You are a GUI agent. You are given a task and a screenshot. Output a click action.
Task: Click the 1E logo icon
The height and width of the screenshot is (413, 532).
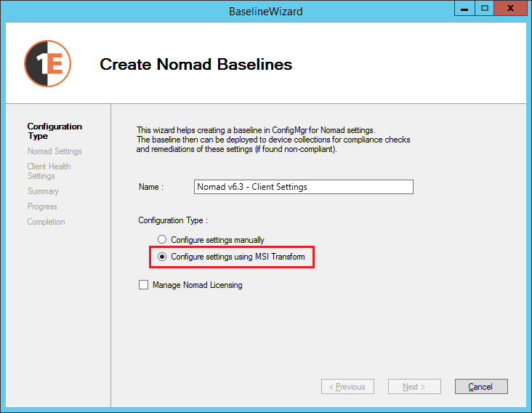coord(47,63)
